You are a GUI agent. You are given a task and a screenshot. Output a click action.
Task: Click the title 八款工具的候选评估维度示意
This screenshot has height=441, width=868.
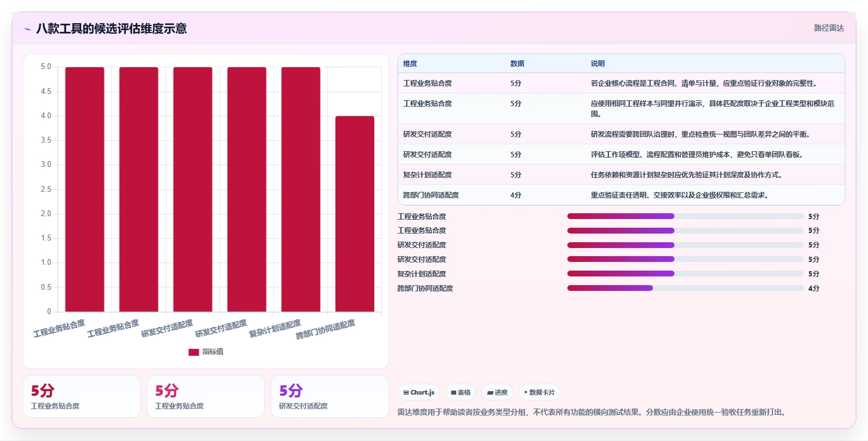pos(111,28)
